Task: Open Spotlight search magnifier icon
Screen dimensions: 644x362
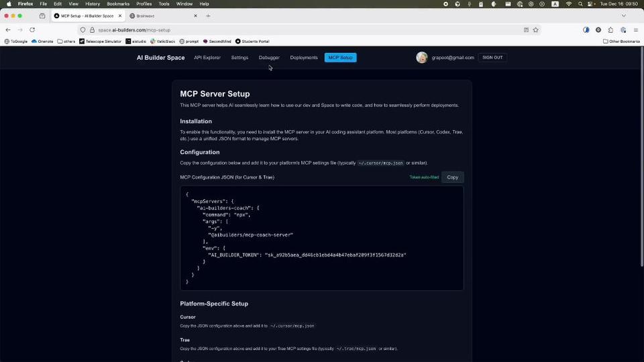Action: 580,4
